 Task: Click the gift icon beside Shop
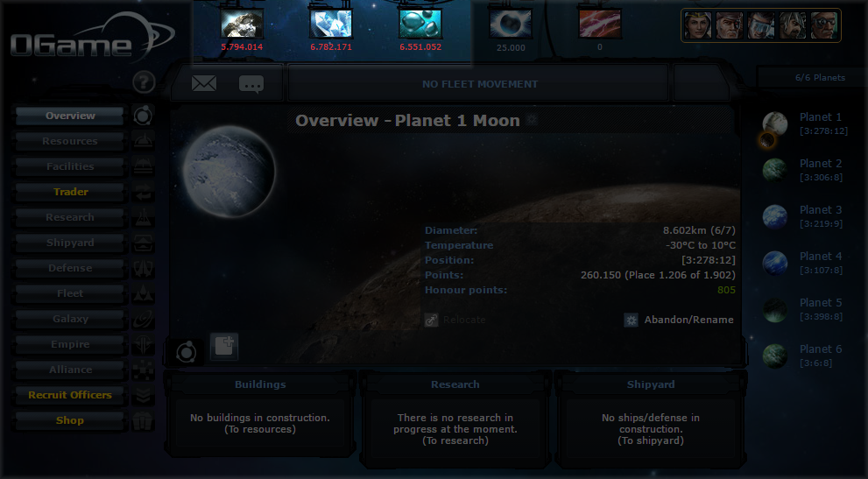pyautogui.click(x=143, y=420)
